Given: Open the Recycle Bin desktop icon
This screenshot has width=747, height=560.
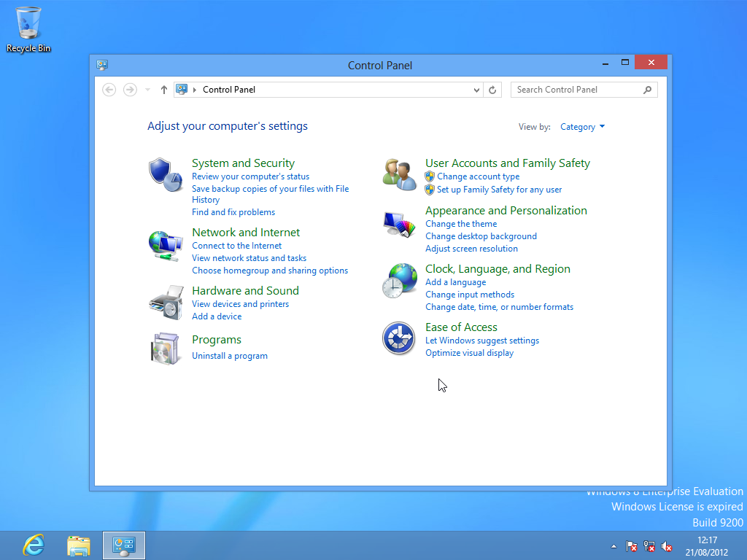Looking at the screenshot, I should (28, 29).
